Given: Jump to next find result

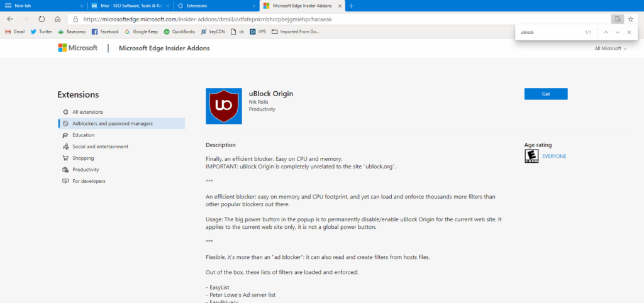Looking at the screenshot, I should [618, 32].
